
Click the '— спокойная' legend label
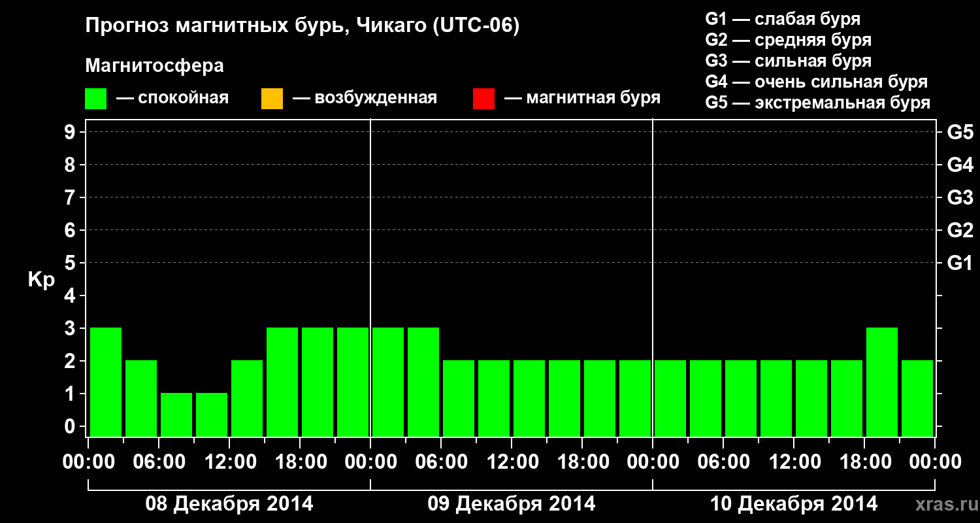click(x=172, y=99)
